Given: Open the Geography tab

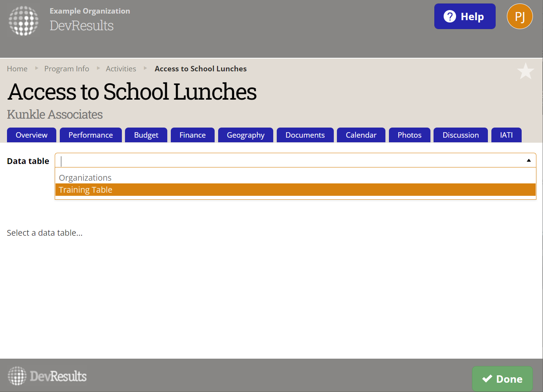Looking at the screenshot, I should point(246,135).
